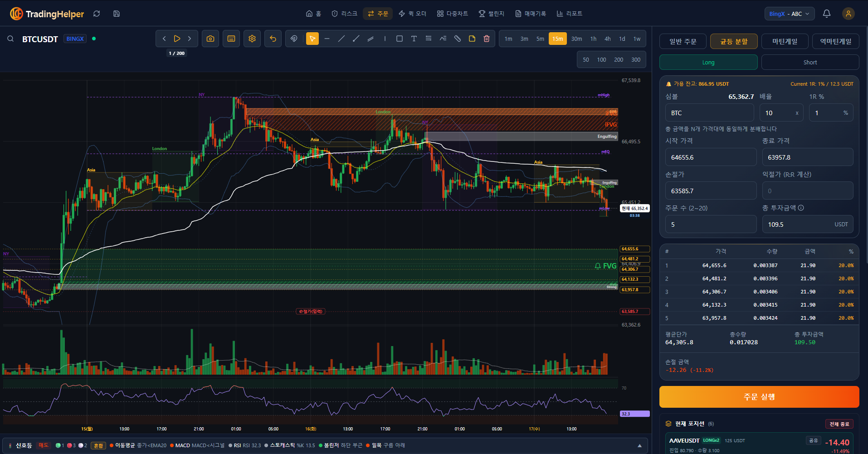Expand the indicator signal bar arrow
868x454 pixels.
point(640,445)
